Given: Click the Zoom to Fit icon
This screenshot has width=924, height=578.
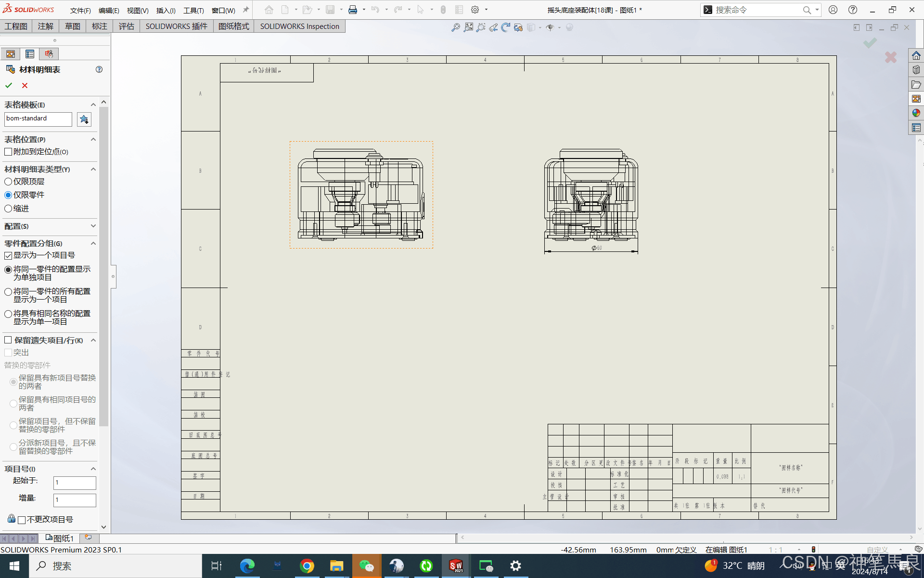Looking at the screenshot, I should click(468, 27).
